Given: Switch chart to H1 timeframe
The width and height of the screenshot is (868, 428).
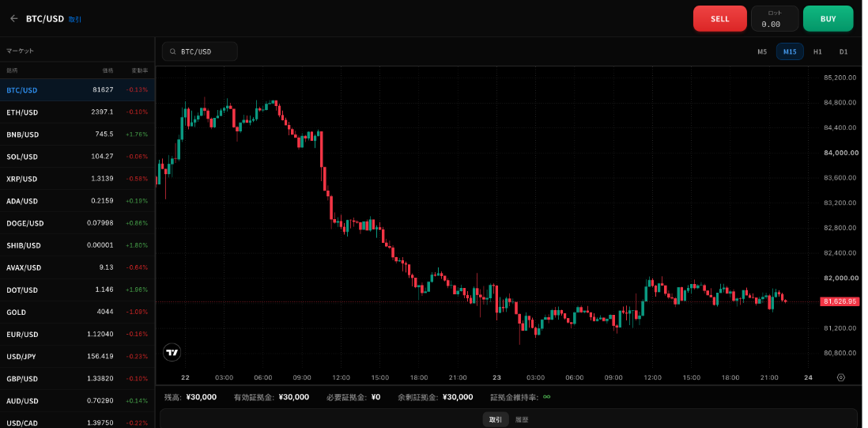Looking at the screenshot, I should point(817,51).
